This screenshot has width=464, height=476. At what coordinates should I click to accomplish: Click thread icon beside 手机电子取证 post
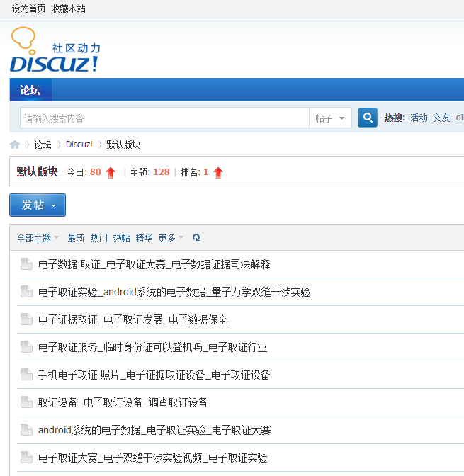[x=26, y=375]
